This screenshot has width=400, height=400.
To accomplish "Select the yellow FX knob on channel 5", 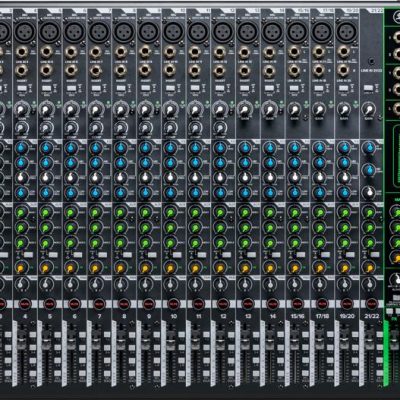I will tap(46, 267).
